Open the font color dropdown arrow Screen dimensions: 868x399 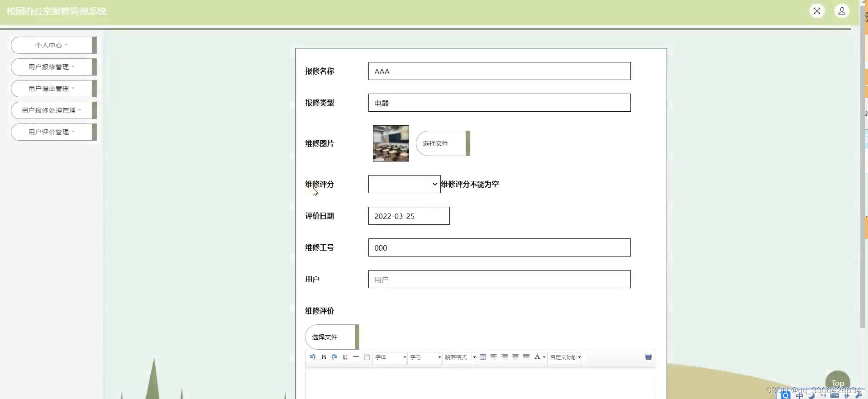pyautogui.click(x=544, y=357)
